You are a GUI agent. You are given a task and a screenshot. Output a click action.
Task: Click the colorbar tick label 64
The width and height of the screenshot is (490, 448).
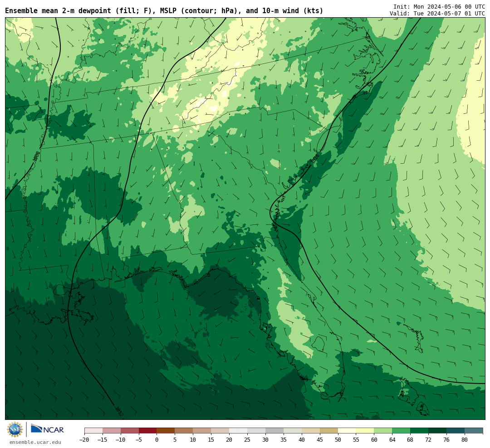[392, 439]
